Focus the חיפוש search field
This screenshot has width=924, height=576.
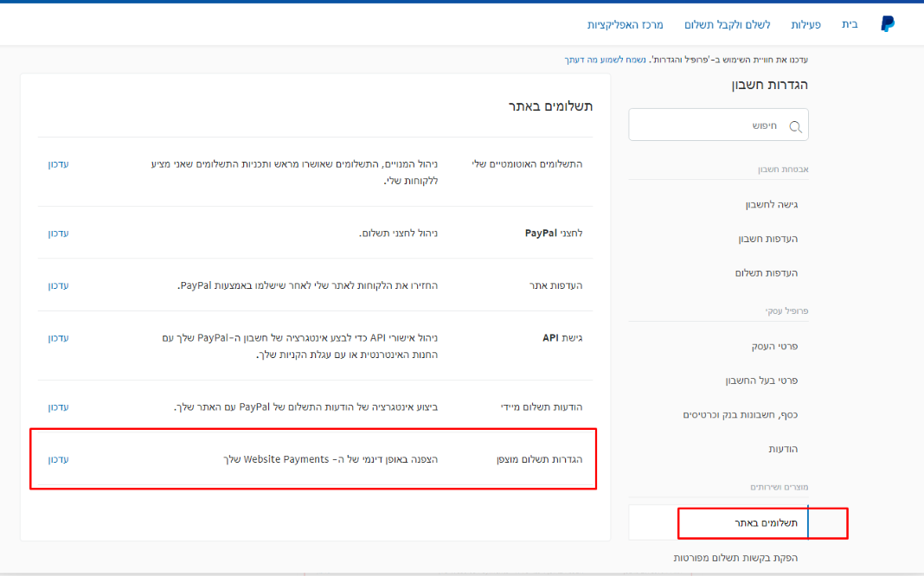click(x=718, y=125)
